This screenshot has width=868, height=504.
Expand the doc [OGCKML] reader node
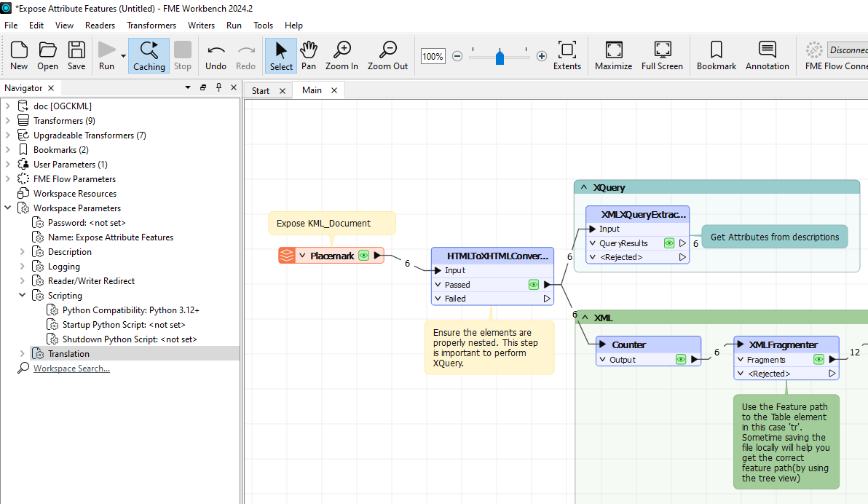coord(8,106)
